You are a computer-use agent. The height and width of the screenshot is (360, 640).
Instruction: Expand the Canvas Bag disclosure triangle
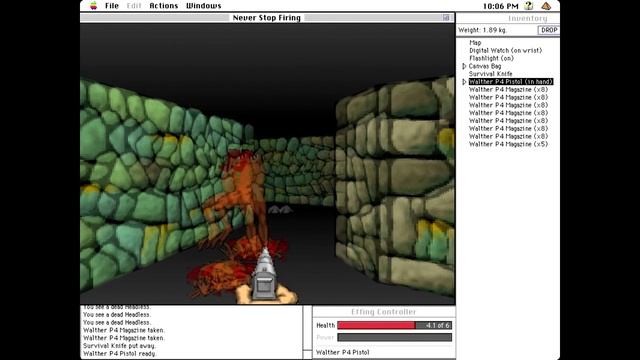(x=464, y=66)
